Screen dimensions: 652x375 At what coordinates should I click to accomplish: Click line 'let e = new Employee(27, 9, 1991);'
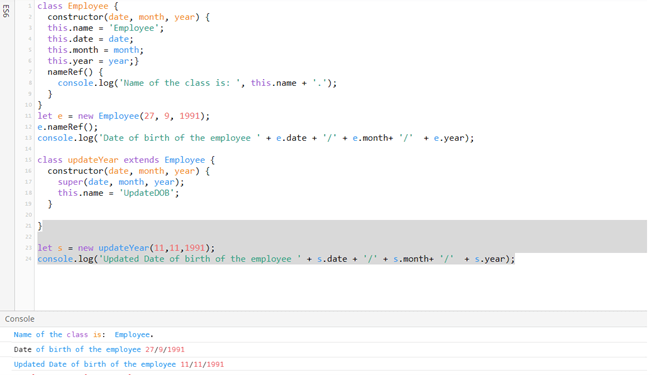[123, 116]
